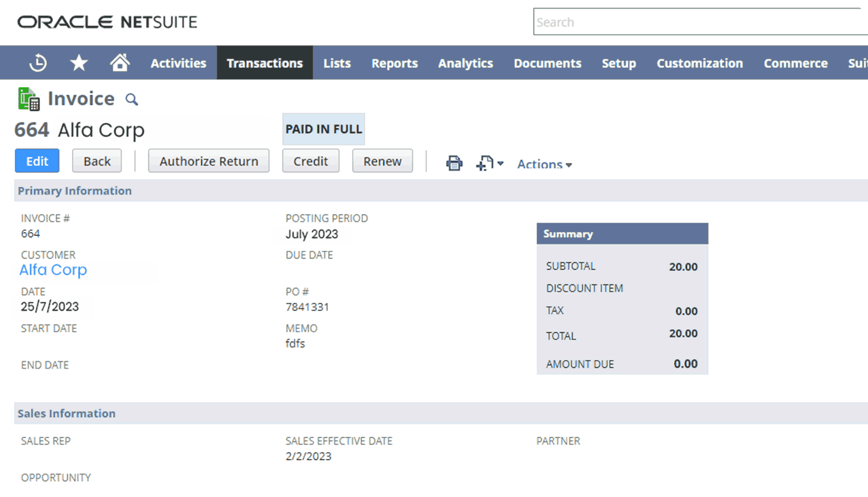The height and width of the screenshot is (497, 868).
Task: Open the Alfa Corp customer link
Action: coord(53,270)
